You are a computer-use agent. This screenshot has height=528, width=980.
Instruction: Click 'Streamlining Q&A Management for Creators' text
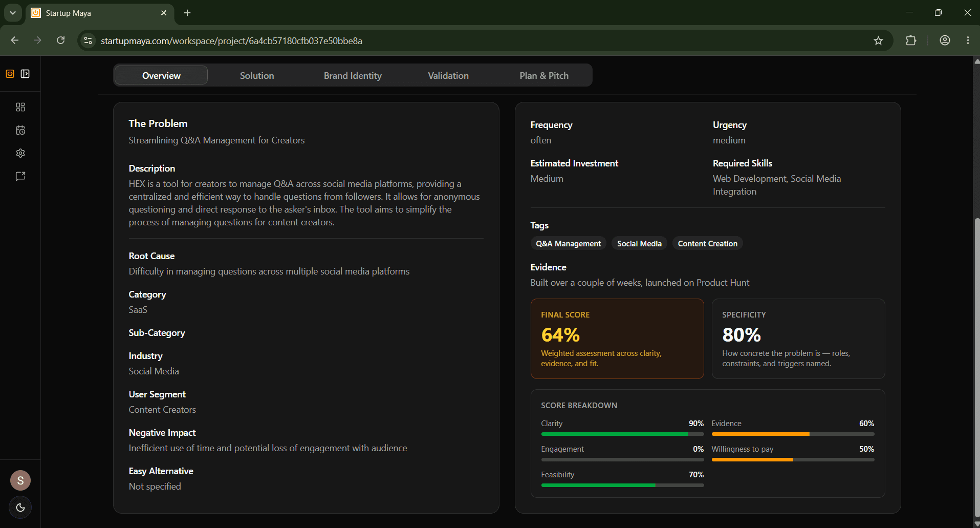pyautogui.click(x=216, y=140)
